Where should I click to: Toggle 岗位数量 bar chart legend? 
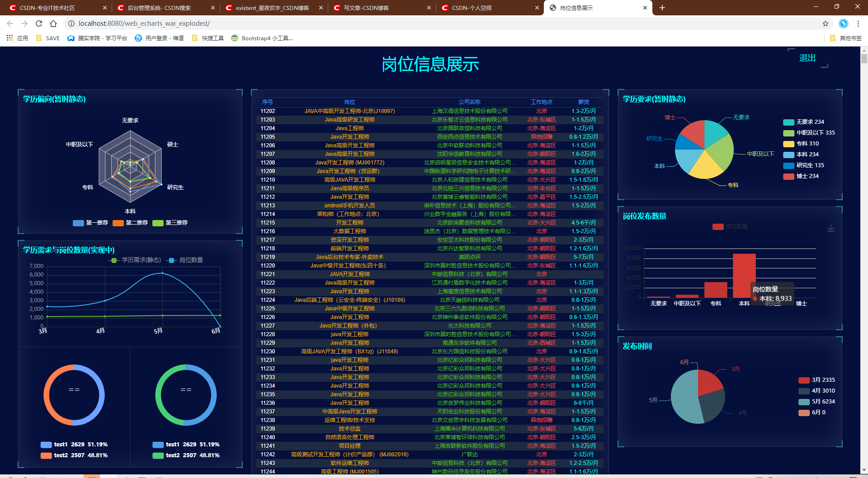[730, 227]
